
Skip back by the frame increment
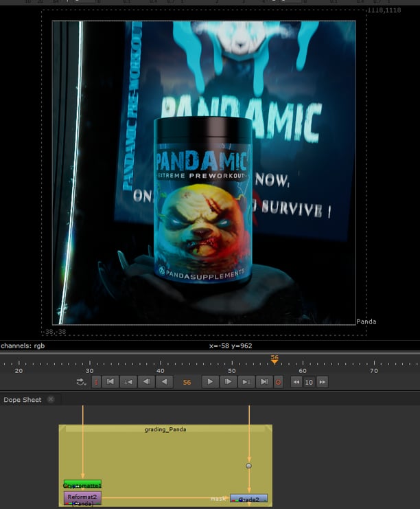pos(296,382)
